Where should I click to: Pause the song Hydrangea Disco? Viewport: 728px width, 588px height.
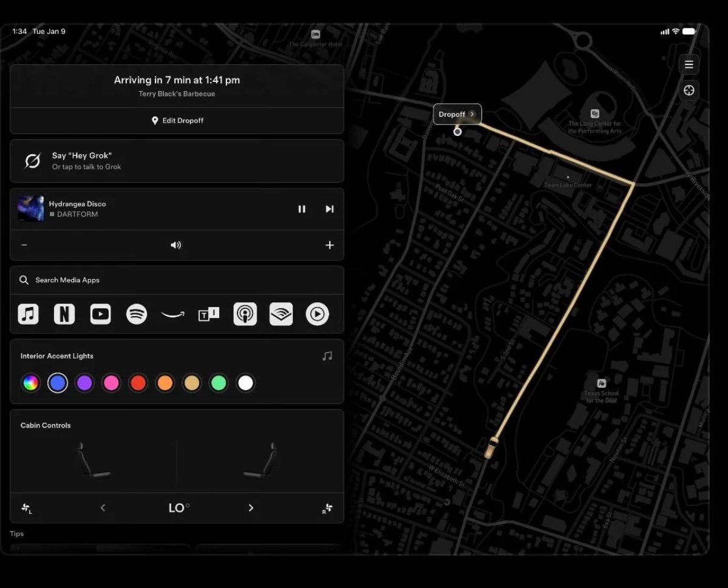click(302, 209)
